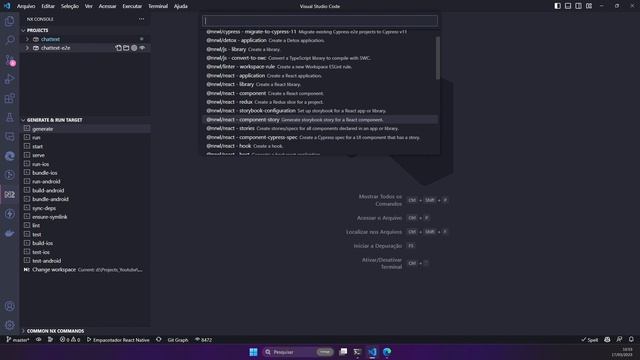
Task: Select the serve target
Action: [x=85, y=155]
